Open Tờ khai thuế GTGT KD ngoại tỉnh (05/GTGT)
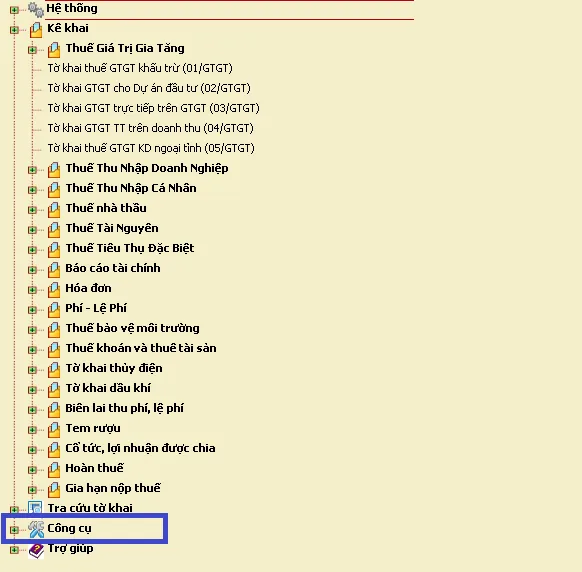Screen dimensions: 582x572 click(151, 148)
